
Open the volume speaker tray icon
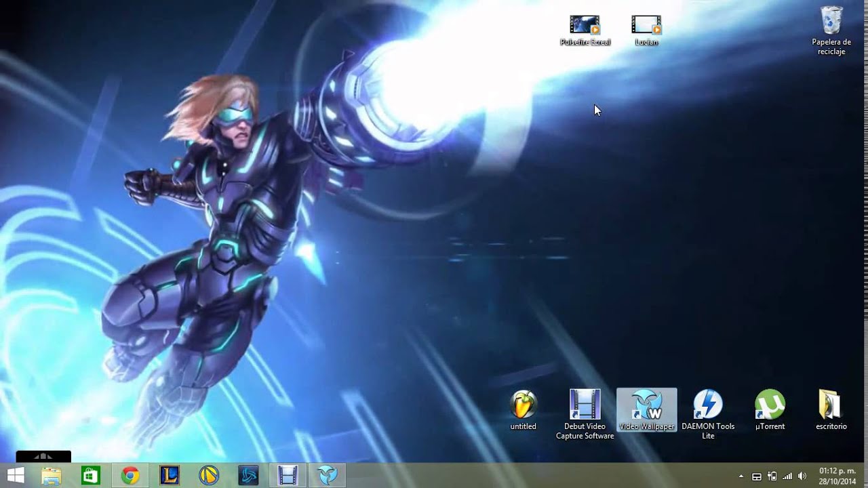803,476
